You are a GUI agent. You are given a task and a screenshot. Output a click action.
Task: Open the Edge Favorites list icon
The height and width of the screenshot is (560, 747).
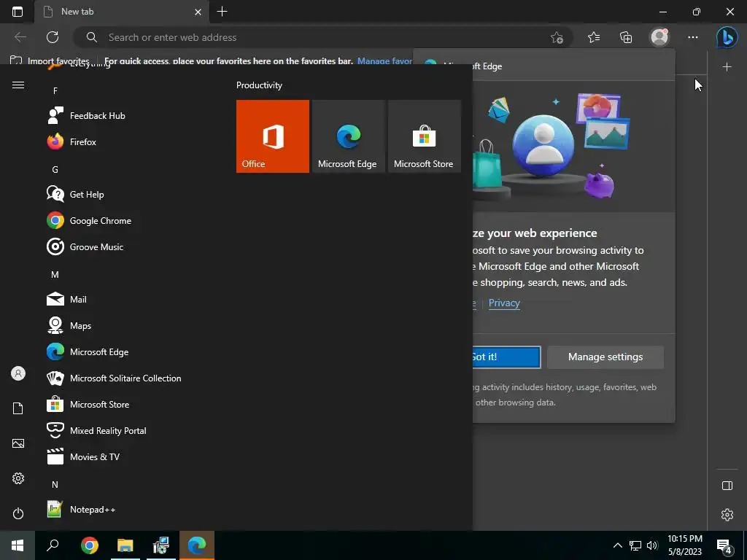594,37
